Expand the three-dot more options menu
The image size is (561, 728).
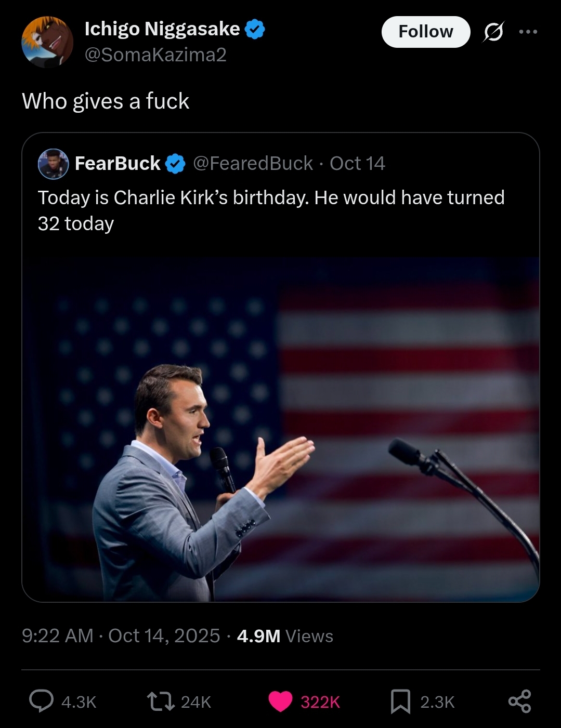pos(528,32)
